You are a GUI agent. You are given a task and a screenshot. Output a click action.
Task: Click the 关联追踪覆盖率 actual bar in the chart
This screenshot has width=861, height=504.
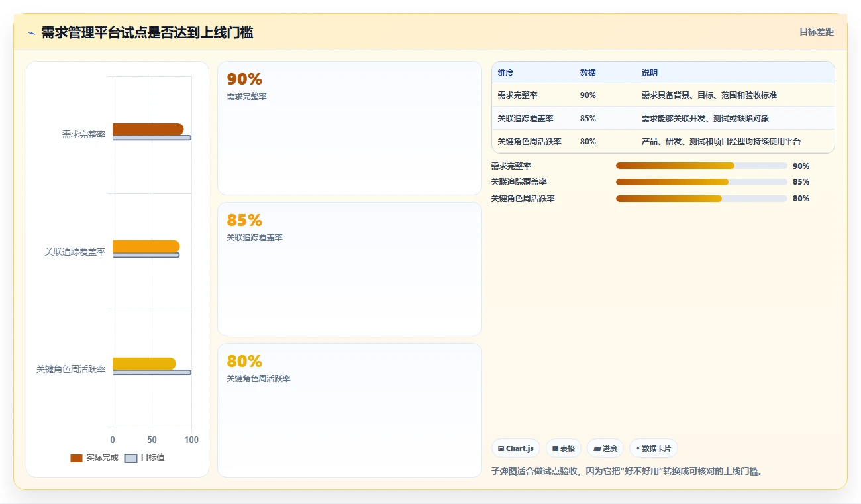tap(146, 246)
